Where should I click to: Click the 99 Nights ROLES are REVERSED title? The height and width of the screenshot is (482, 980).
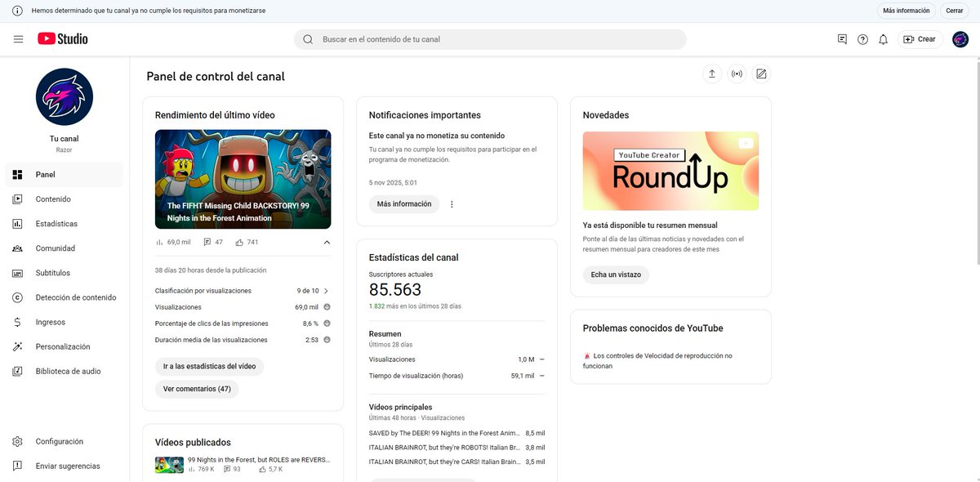(259, 460)
